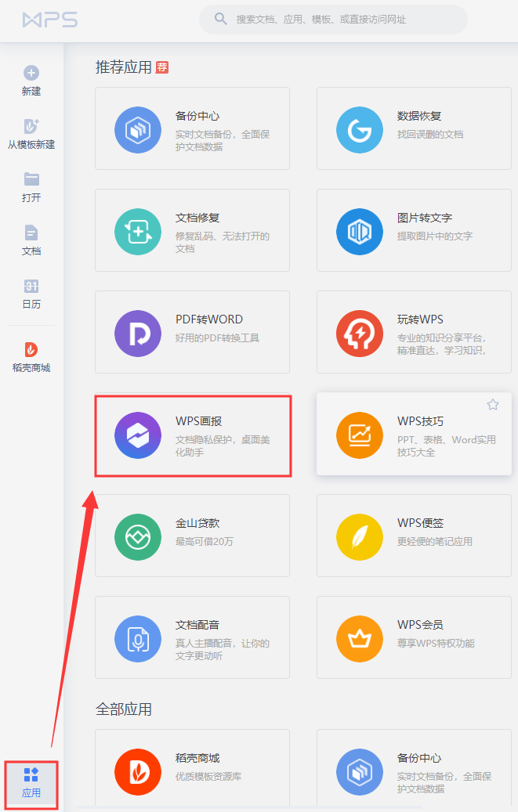Focus the document and app search field
This screenshot has width=518, height=812.
click(333, 20)
